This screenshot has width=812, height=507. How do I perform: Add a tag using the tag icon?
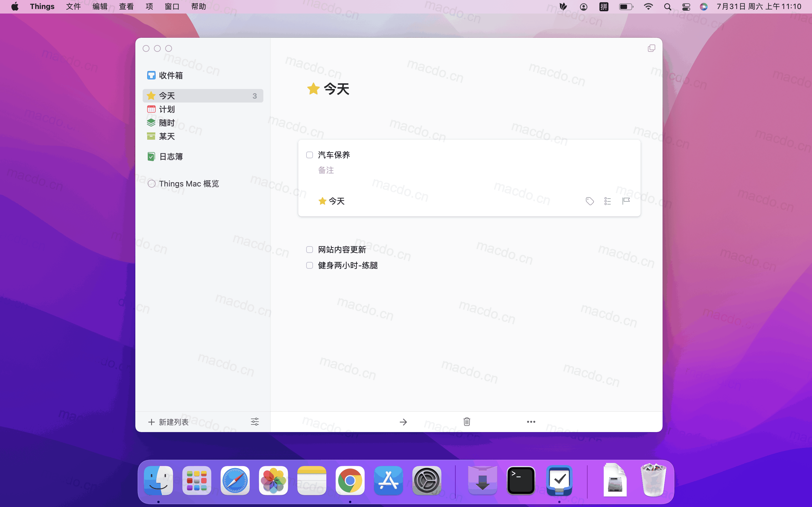590,201
